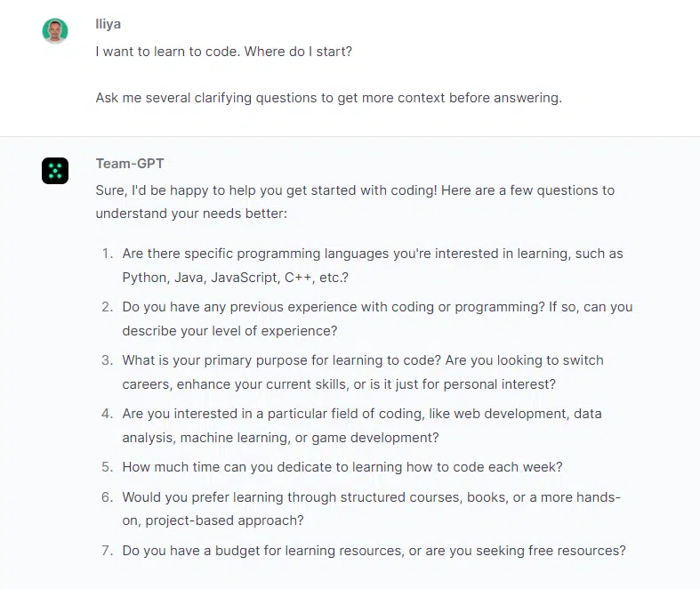Click the list number 4 marker
700x589 pixels.
pos(107,414)
